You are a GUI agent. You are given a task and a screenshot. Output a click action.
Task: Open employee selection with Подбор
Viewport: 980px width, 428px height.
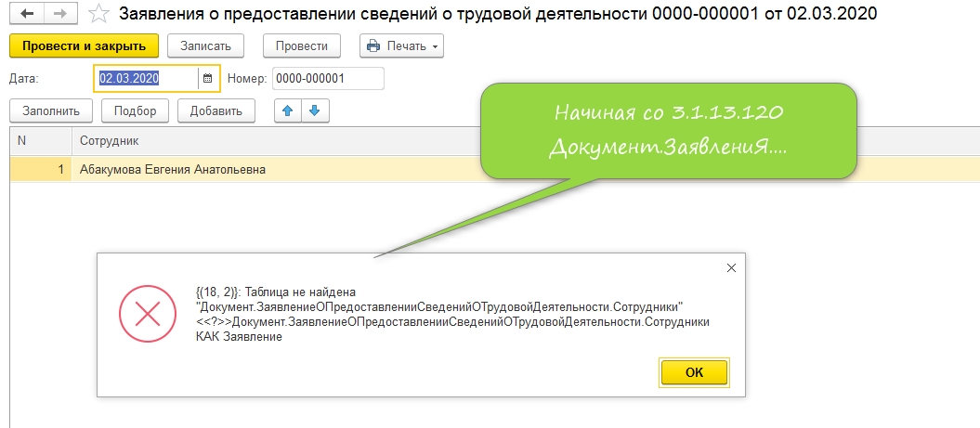pyautogui.click(x=135, y=111)
